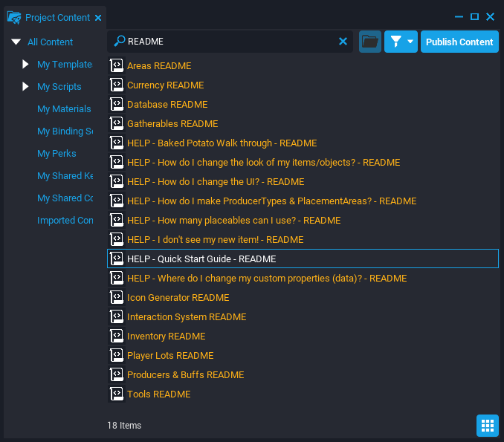The width and height of the screenshot is (504, 442).
Task: Select HELP - Quick Start Guide - README
Action: point(201,259)
